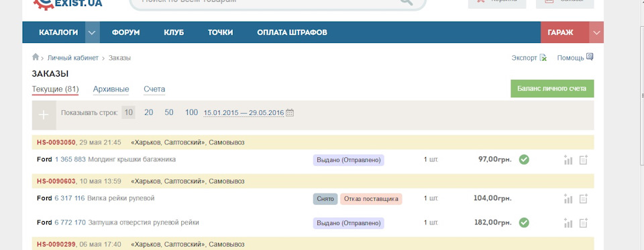Click the Снято status badge
The image size is (644, 250).
pyautogui.click(x=325, y=199)
